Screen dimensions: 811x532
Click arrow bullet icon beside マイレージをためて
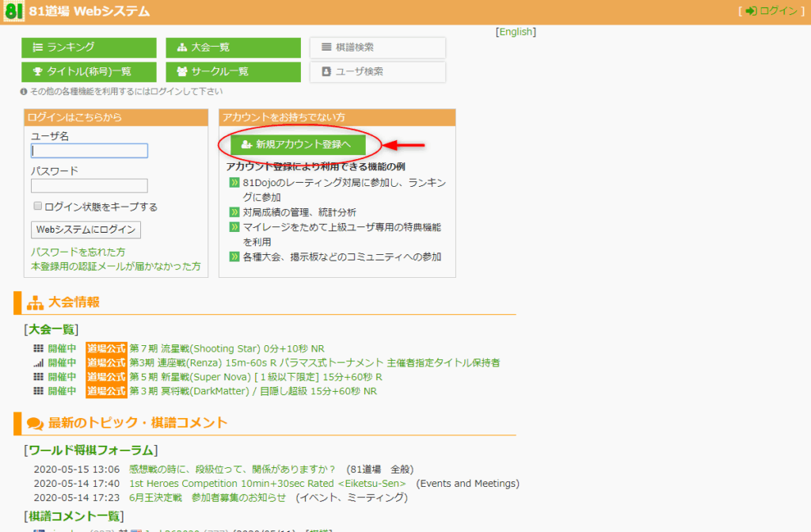coord(234,227)
